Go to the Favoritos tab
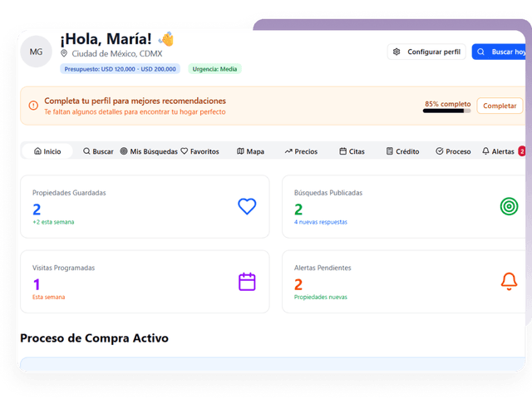532x409 pixels. [x=199, y=151]
